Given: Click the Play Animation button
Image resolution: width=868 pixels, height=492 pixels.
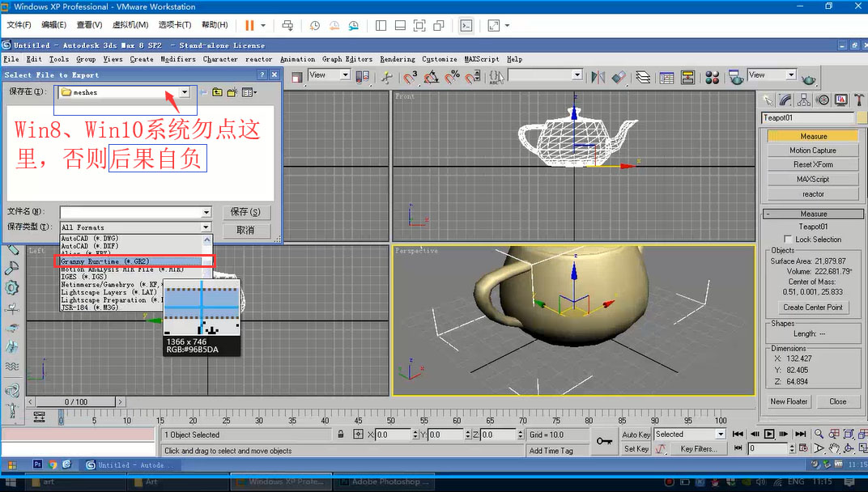Looking at the screenshot, I should 769,434.
